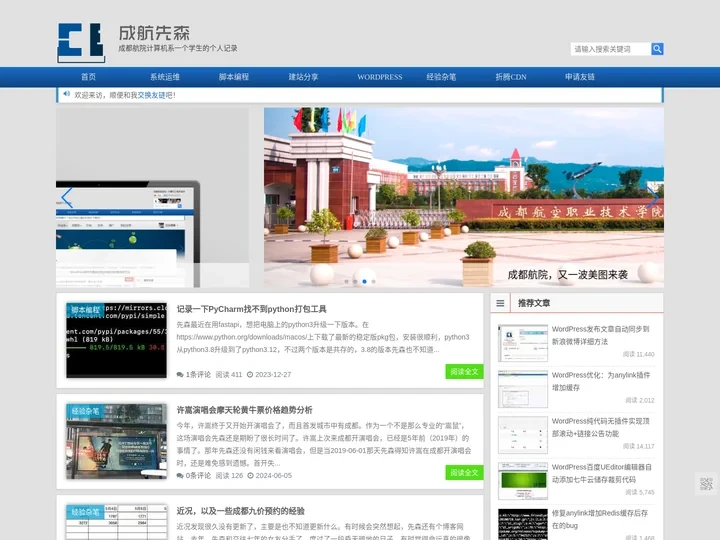The image size is (720, 540).
Task: Click thumbnail of the anylink插件增加缓存 article
Action: pyautogui.click(x=523, y=389)
